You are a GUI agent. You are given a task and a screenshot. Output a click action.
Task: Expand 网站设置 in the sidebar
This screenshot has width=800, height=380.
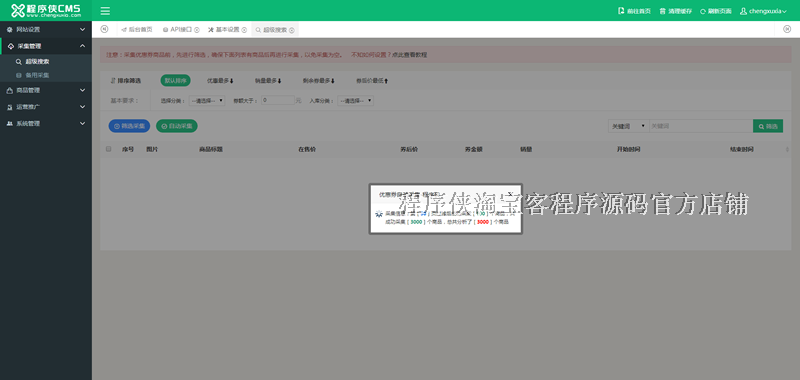[x=46, y=30]
